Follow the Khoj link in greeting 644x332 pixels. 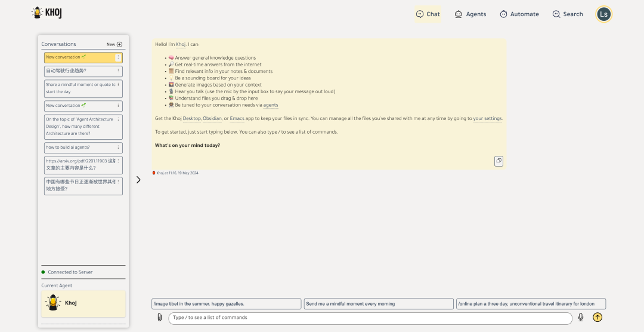tap(181, 44)
